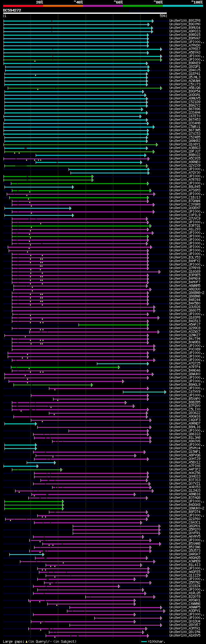206x644 pixels.
Task: Select the UniRef100_Q21P60 label
Action: 185,519
